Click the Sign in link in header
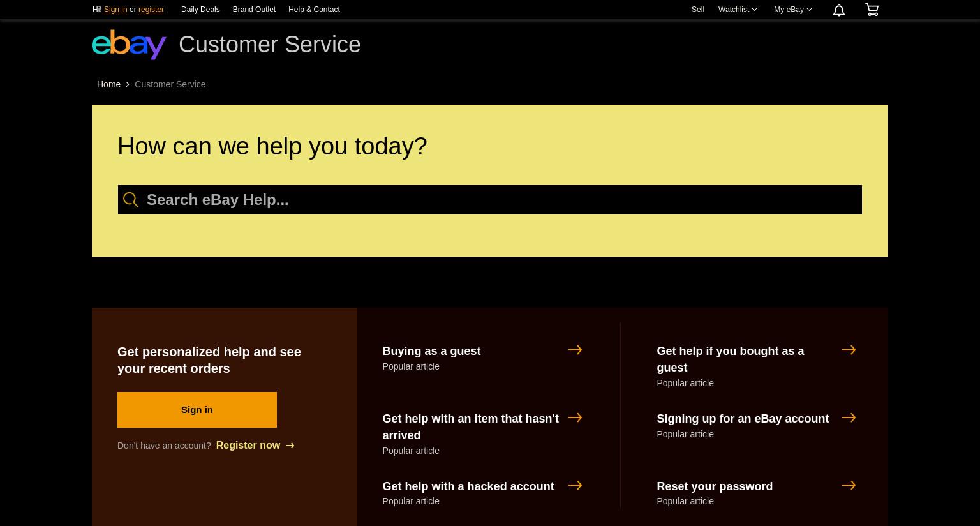The image size is (980, 526). point(115,10)
